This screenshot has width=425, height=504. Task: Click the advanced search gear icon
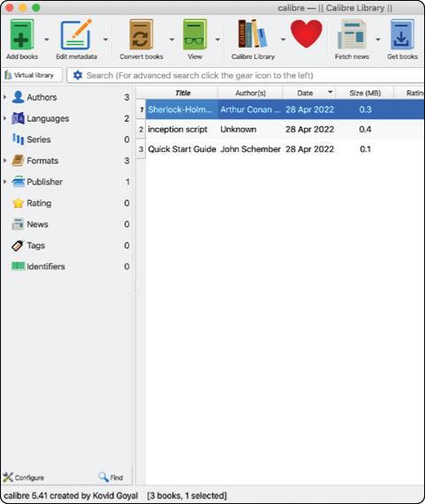[x=78, y=75]
